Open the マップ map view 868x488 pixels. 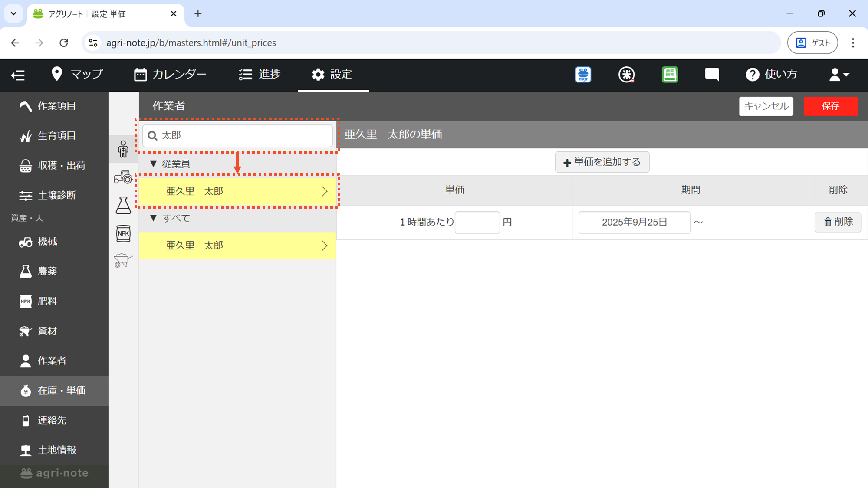(77, 74)
